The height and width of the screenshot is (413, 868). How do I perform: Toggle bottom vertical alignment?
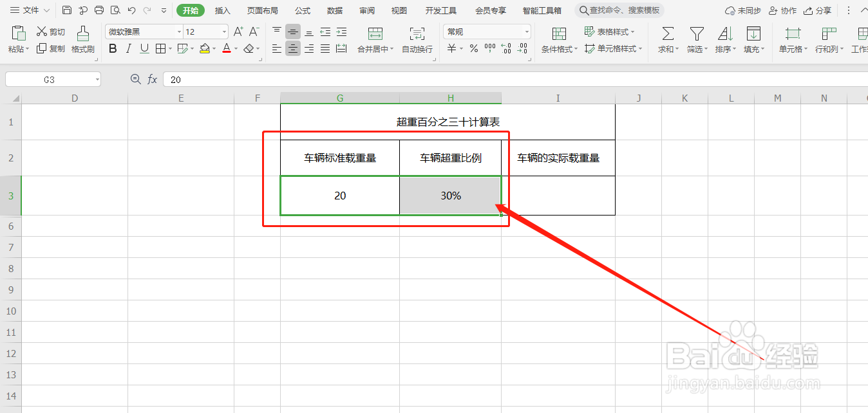[309, 32]
